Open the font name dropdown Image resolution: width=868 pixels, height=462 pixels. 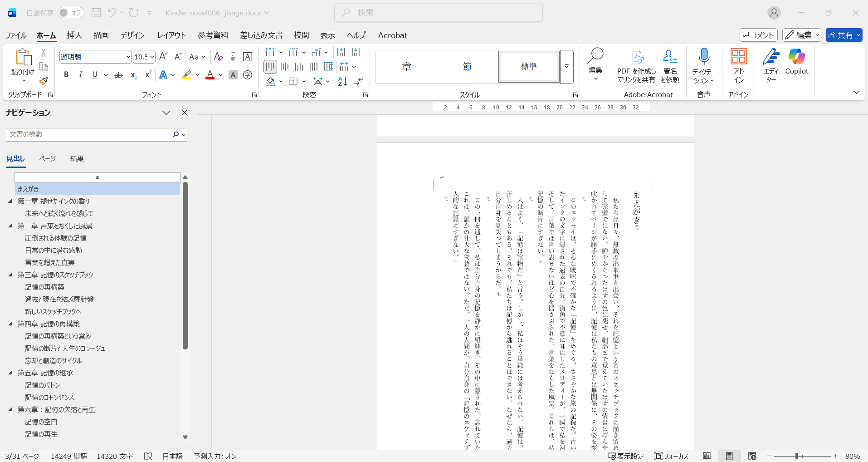tap(128, 57)
